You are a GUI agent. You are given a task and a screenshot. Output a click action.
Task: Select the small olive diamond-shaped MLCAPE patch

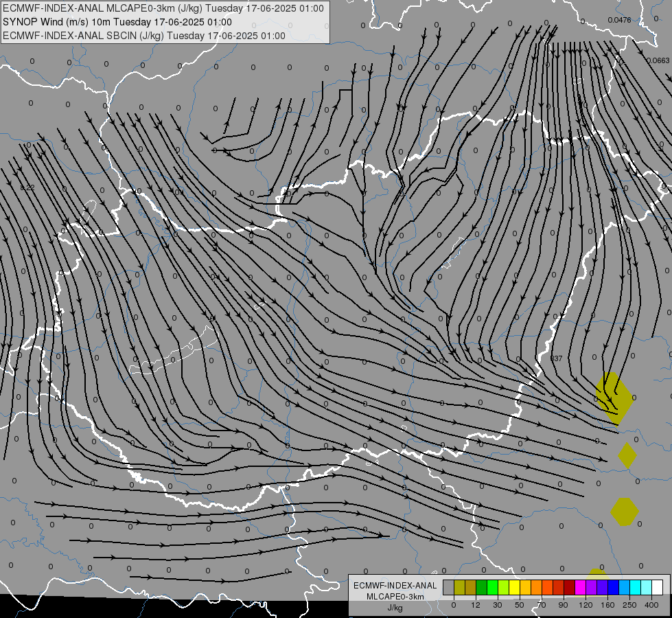coord(627,455)
